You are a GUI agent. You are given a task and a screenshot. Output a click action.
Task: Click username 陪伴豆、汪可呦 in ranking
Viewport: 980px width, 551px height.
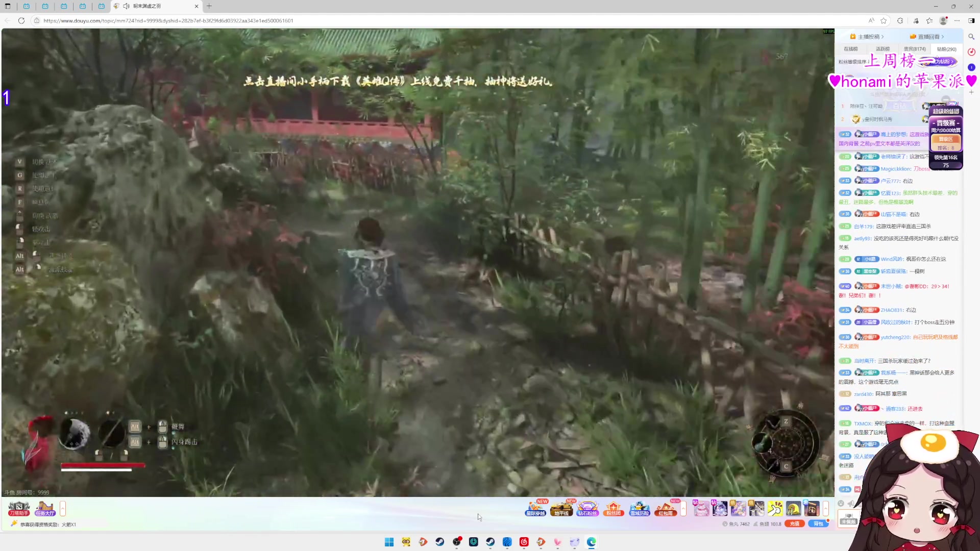[866, 106]
